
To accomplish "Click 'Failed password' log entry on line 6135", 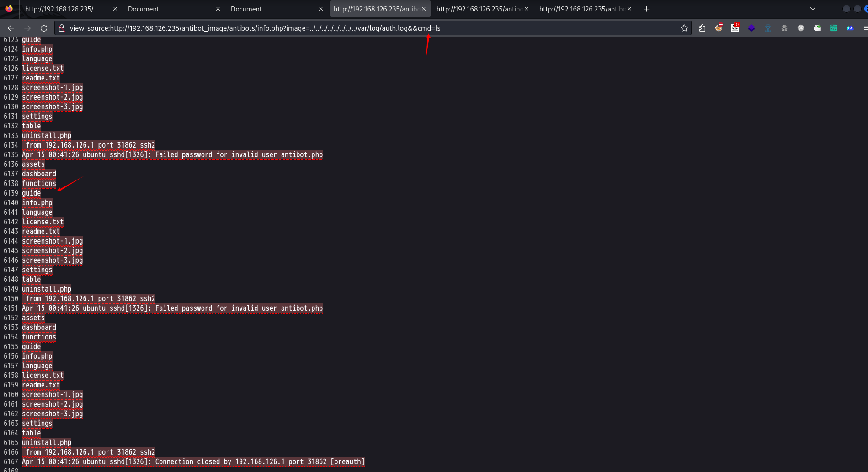I will pyautogui.click(x=172, y=154).
